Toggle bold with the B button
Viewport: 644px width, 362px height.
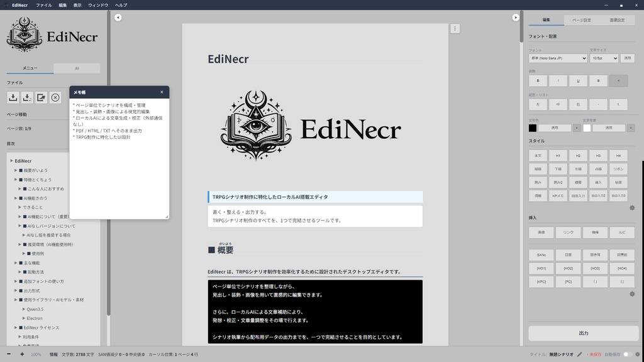(538, 80)
